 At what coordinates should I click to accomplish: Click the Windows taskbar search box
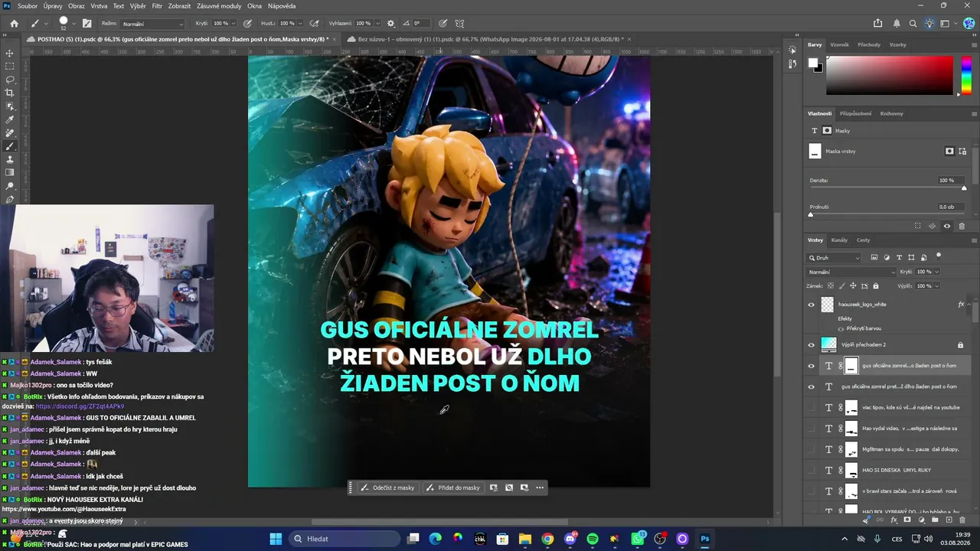point(345,539)
